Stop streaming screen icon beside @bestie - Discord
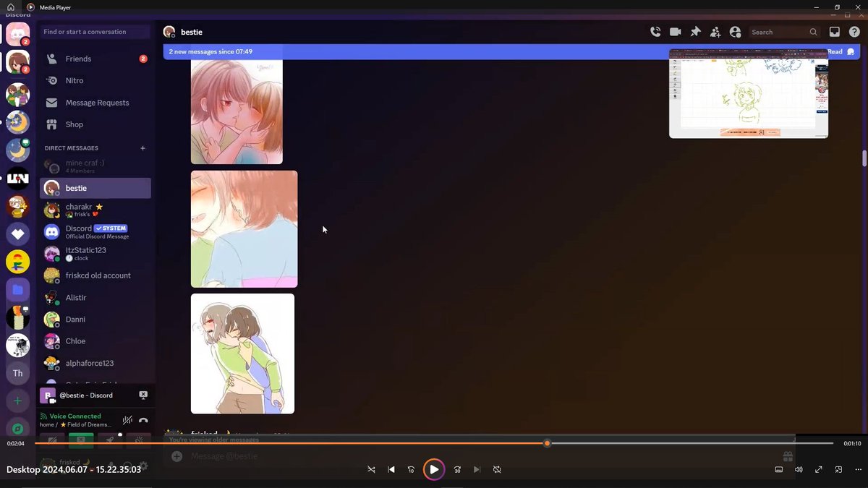The width and height of the screenshot is (868, 488). [x=142, y=395]
